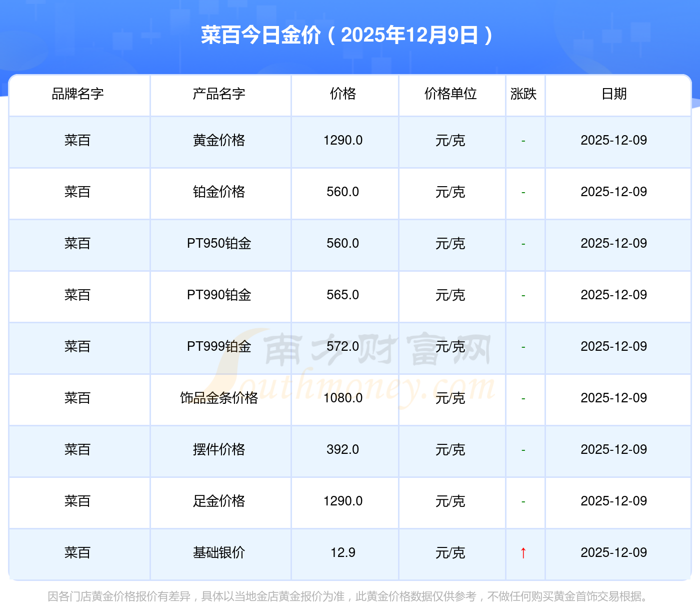Click the red up arrow in the 基础银价 row
This screenshot has width=700, height=604.
(523, 552)
